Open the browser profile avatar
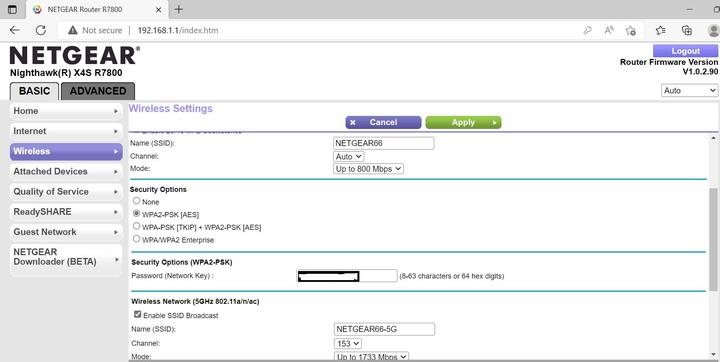Screen dimensions: 720x362 click(713, 30)
